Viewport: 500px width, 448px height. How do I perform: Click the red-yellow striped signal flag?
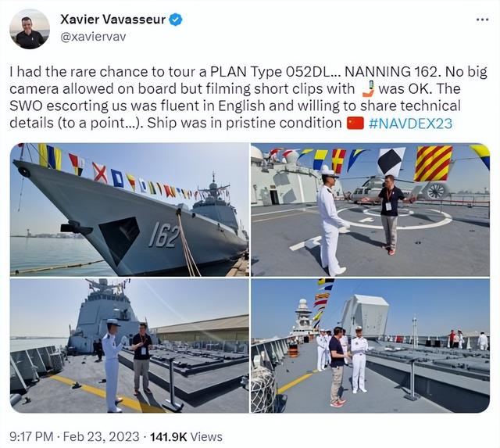click(x=433, y=163)
